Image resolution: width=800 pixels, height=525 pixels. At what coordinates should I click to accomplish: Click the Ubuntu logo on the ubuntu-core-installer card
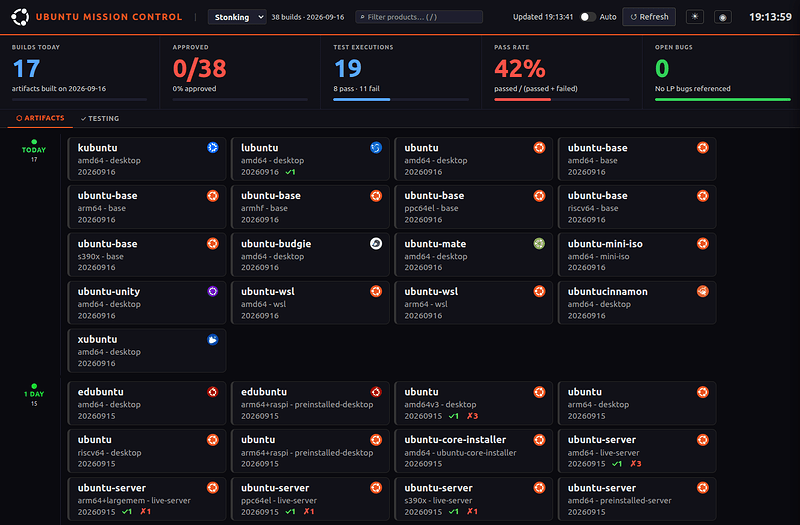[x=539, y=440]
